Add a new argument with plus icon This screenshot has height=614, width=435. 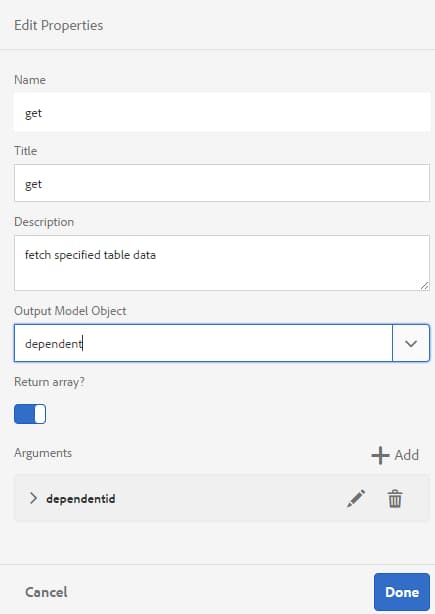click(x=395, y=455)
